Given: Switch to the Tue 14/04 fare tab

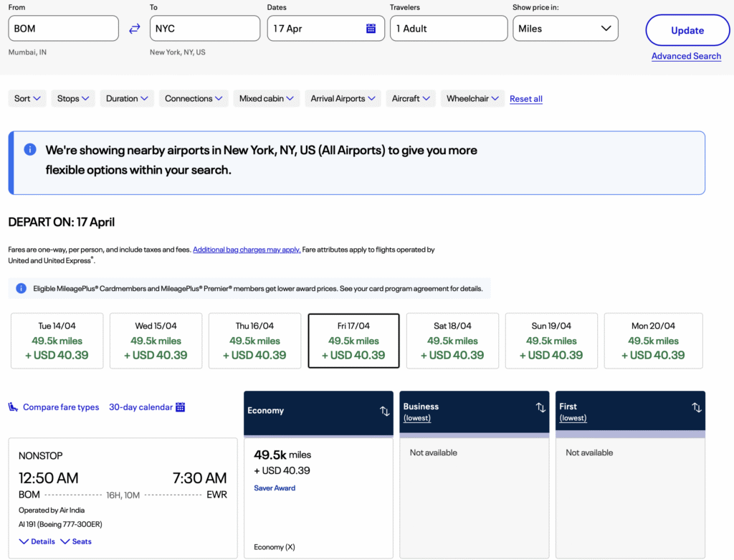Looking at the screenshot, I should (57, 341).
